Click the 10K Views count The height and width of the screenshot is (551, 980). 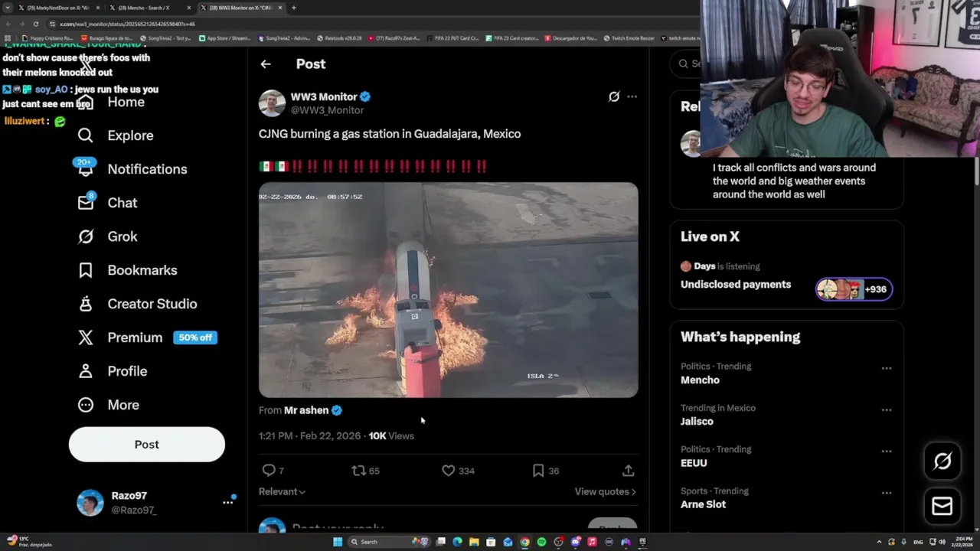coord(391,435)
